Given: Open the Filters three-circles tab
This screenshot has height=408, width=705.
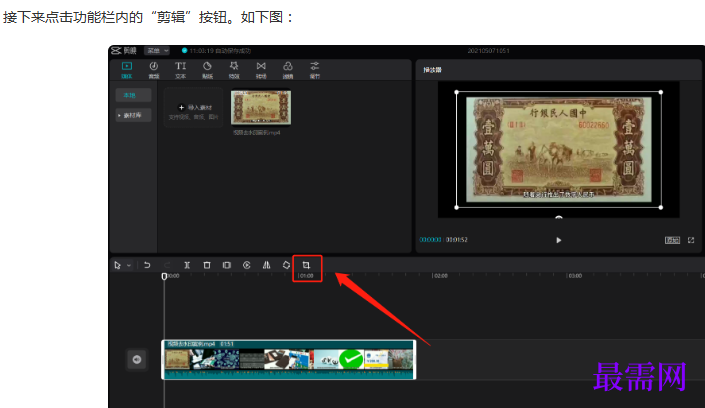Looking at the screenshot, I should tap(288, 70).
